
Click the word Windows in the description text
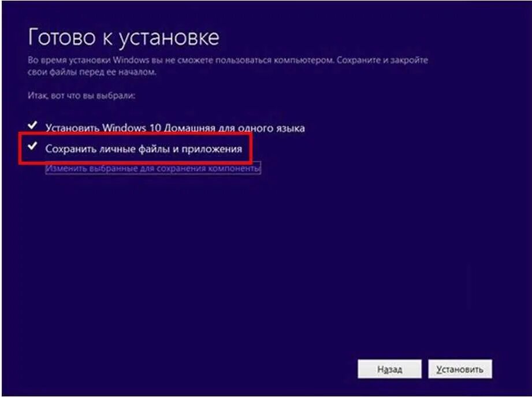[x=131, y=60]
